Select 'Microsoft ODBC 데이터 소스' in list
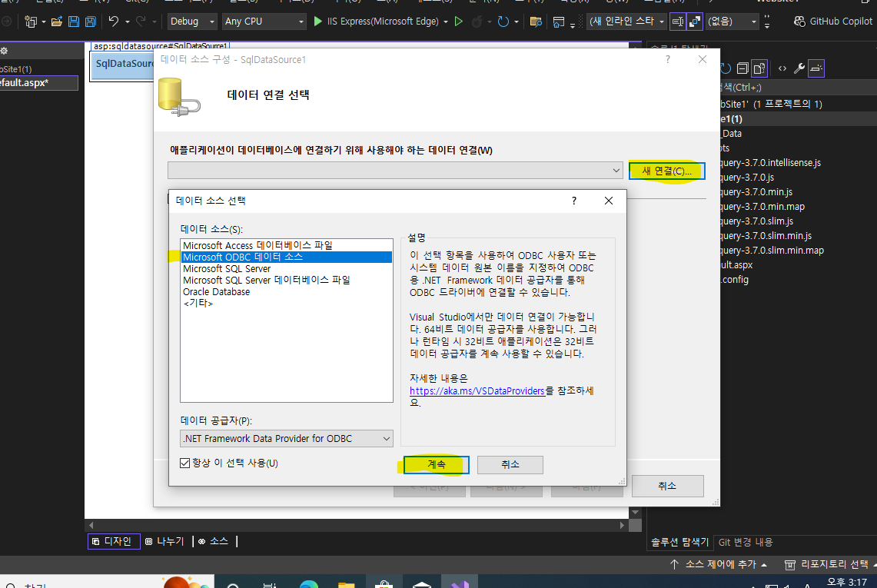This screenshot has width=877, height=588. (x=286, y=257)
